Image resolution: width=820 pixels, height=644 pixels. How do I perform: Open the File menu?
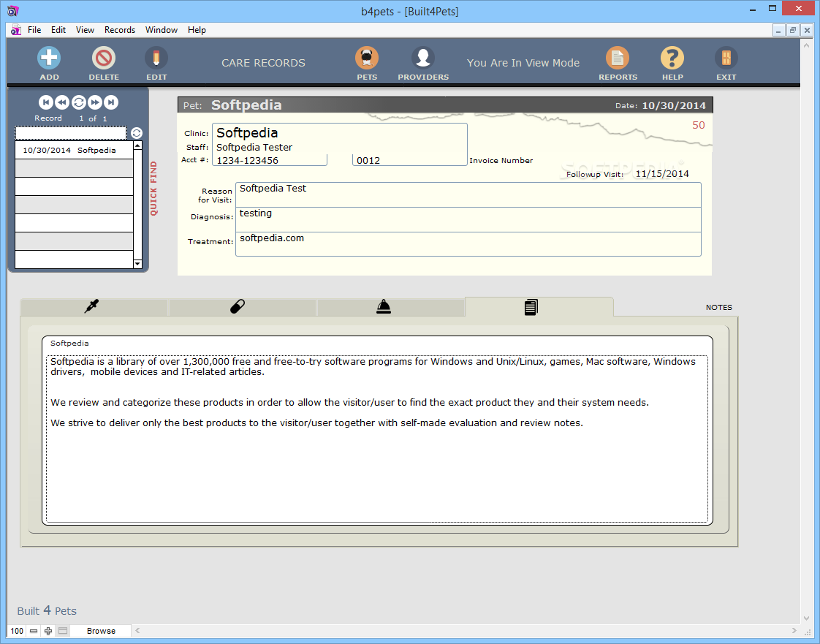[34, 30]
